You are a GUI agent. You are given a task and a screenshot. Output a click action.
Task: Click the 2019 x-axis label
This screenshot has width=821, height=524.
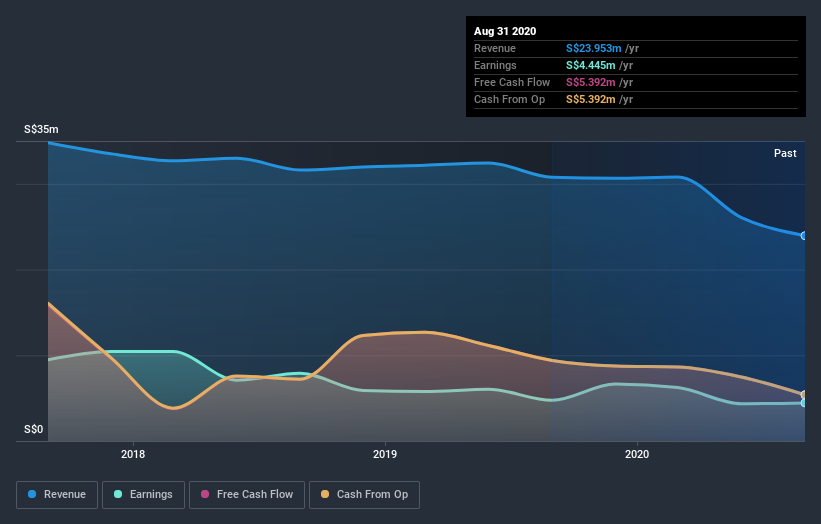click(x=385, y=454)
